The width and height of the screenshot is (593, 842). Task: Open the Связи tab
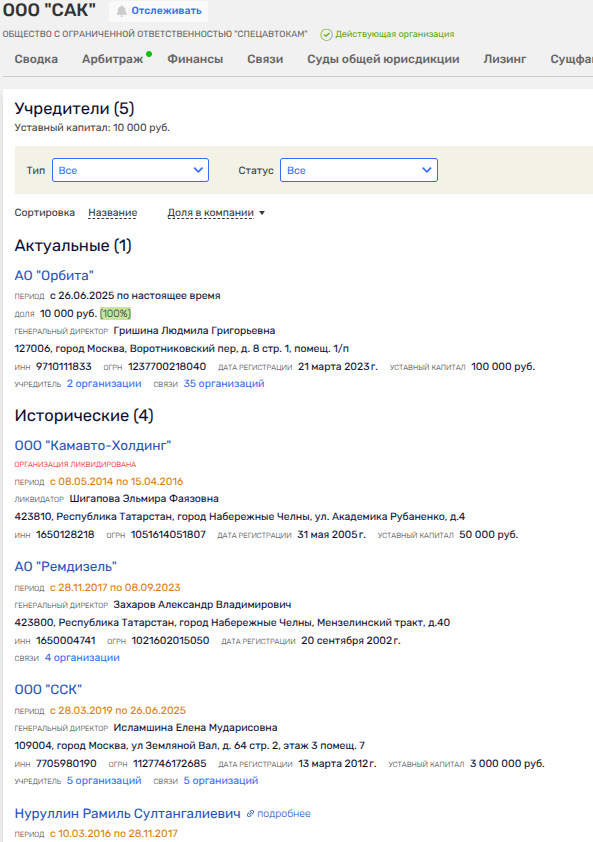[x=265, y=59]
